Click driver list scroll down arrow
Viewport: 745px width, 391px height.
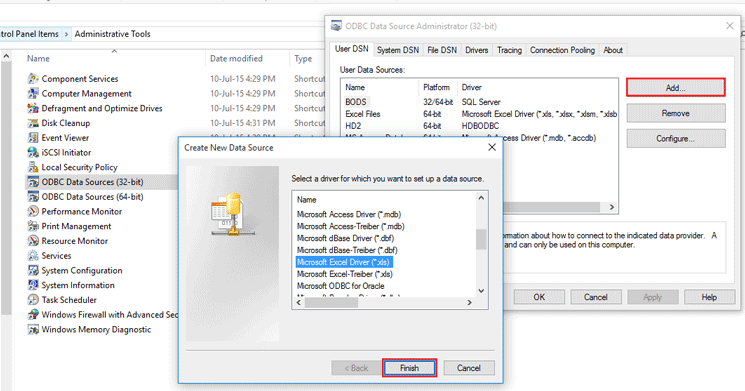(481, 291)
